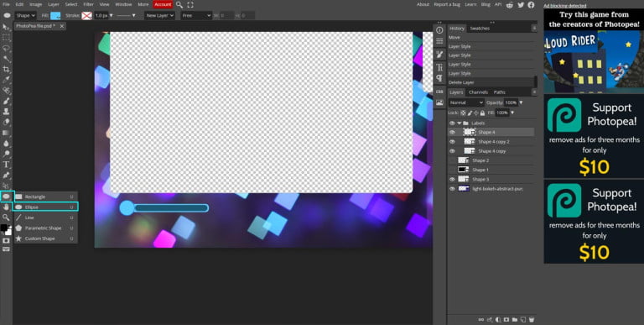This screenshot has width=644, height=325.
Task: Select the Blur tool
Action: (x=6, y=144)
